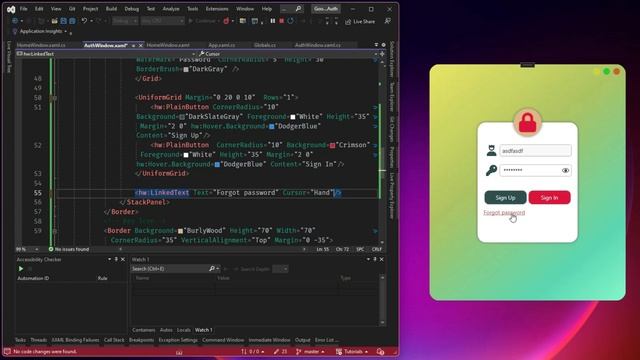Close the AuthWindow.xaml tab
Image resolution: width=640 pixels, height=360 pixels.
click(x=141, y=45)
